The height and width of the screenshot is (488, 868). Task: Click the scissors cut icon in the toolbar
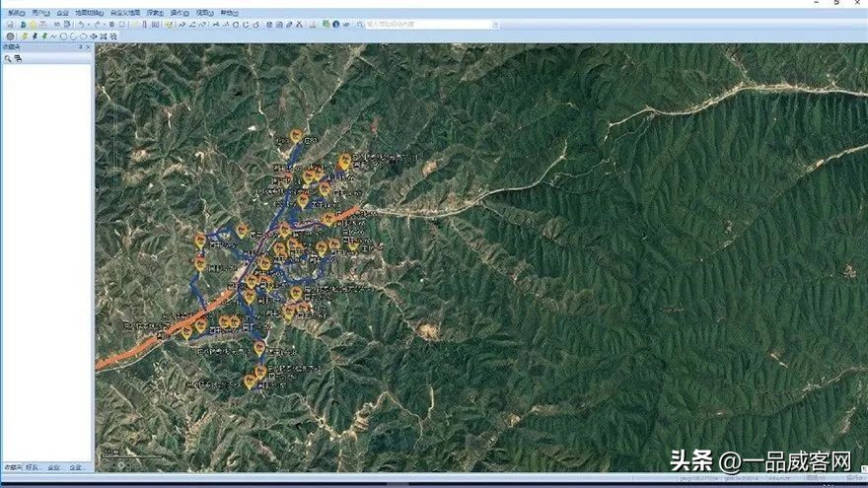(x=300, y=25)
